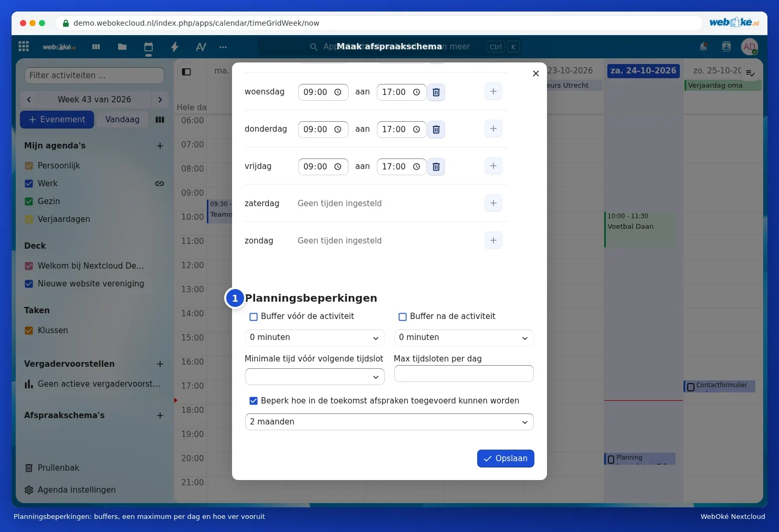Click the Vandaag button

122,120
